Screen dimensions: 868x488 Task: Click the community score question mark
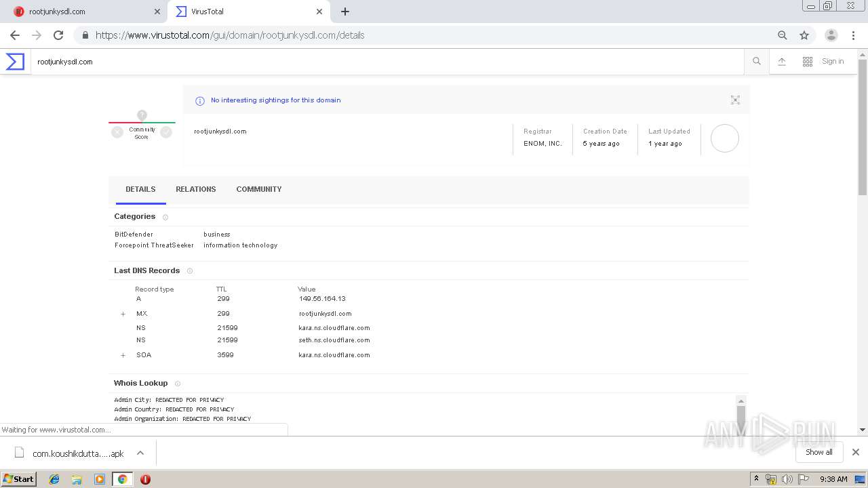[x=142, y=115]
